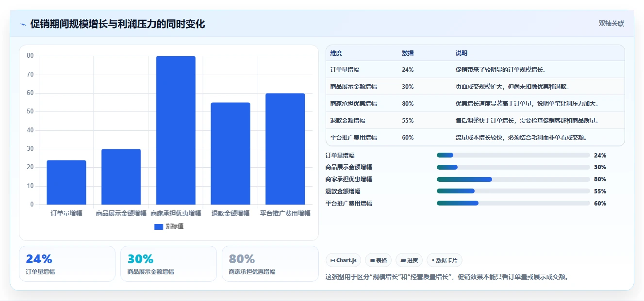Image resolution: width=644 pixels, height=301 pixels.
Task: Click the 商品展示金额增幅 bar in chart
Action: tap(121, 177)
